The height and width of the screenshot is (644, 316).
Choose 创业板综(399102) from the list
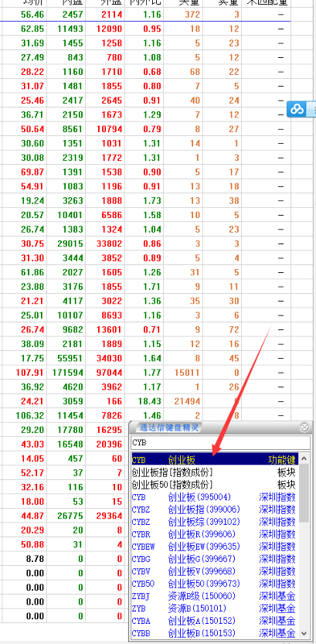(x=214, y=522)
